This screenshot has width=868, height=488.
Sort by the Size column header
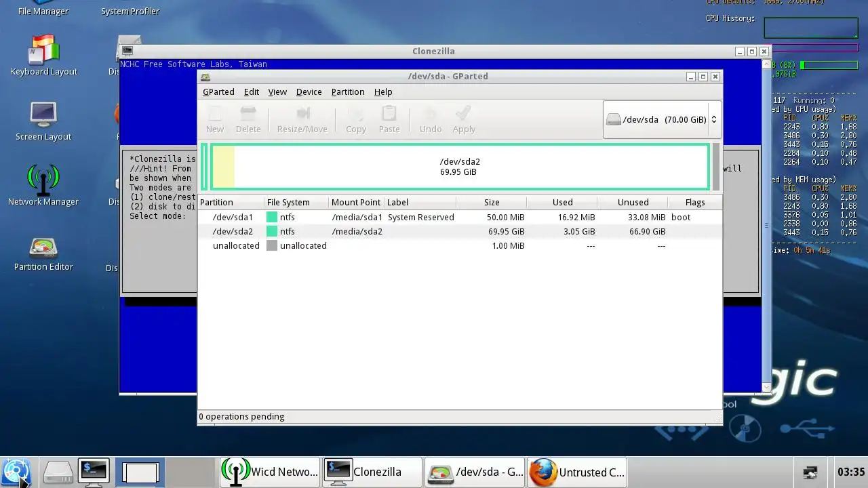point(491,202)
